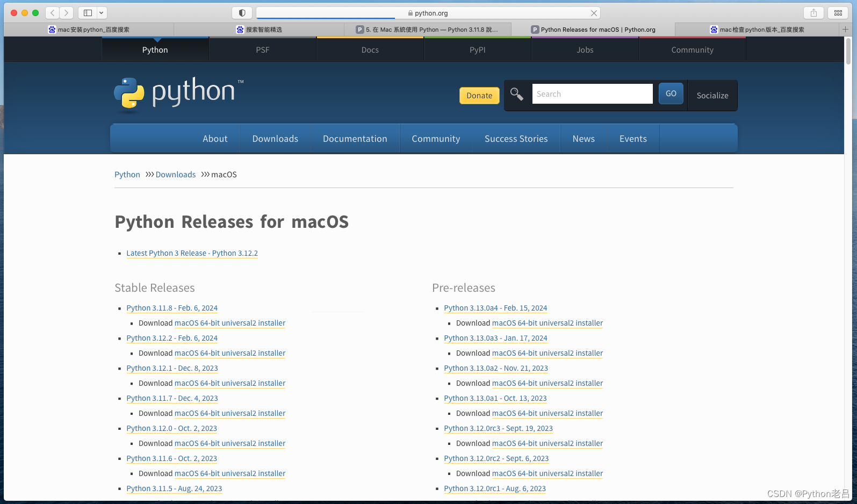857x504 pixels.
Task: Open Python 3.11.7 - Dec. 4, 2023 link
Action: pyautogui.click(x=172, y=398)
